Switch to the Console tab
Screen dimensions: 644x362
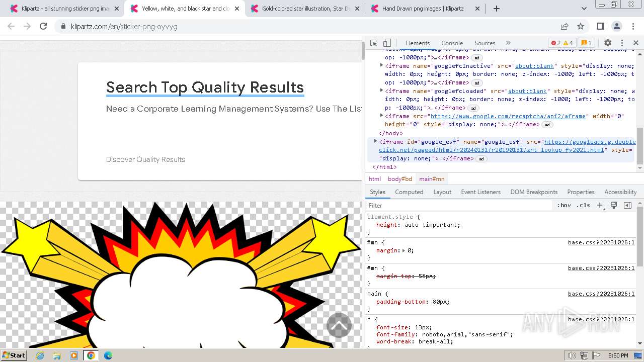452,43
